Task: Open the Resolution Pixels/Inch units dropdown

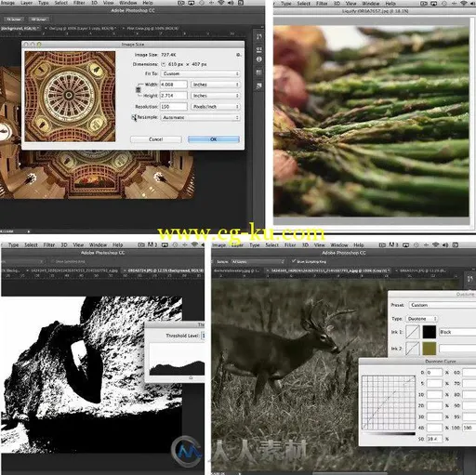Action: pyautogui.click(x=216, y=107)
